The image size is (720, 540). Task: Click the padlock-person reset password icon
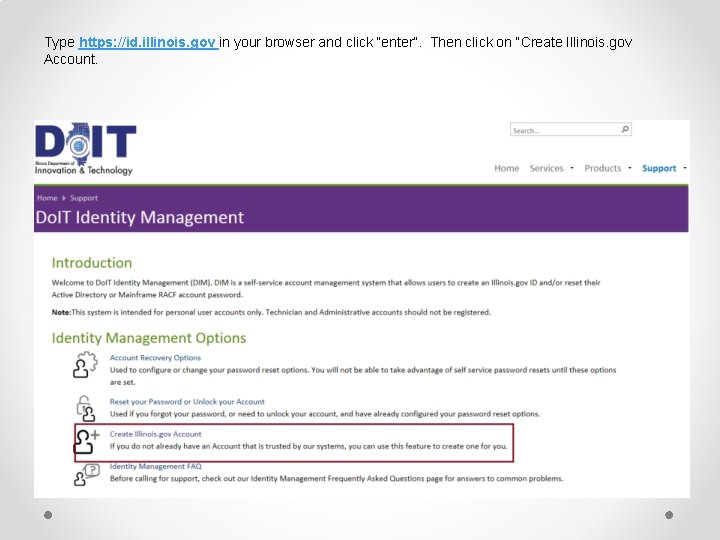point(85,408)
